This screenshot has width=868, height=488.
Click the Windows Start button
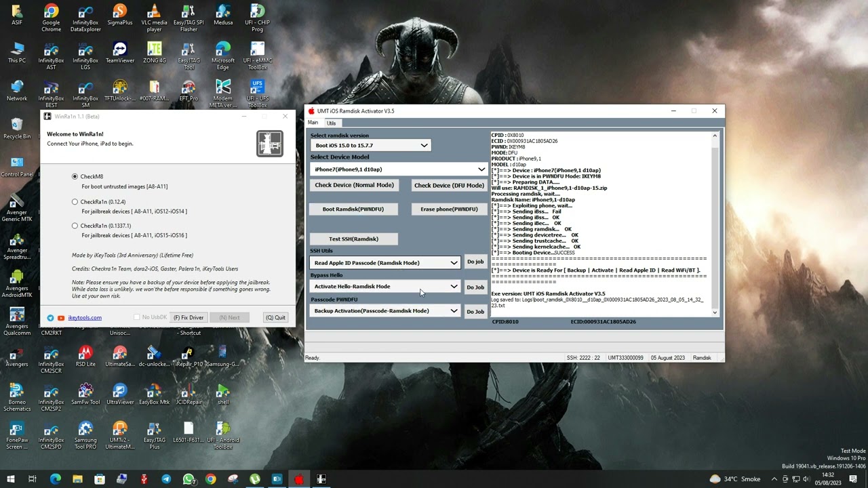point(10,479)
